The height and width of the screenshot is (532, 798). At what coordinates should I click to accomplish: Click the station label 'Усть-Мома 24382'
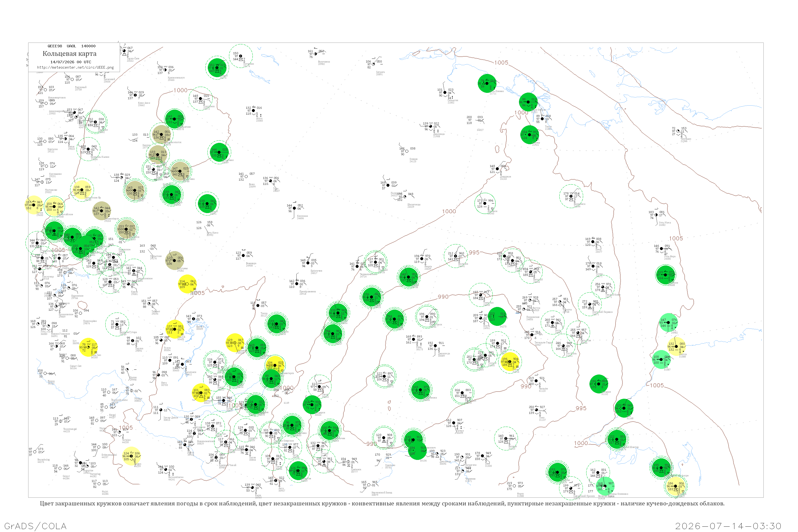[665, 224]
